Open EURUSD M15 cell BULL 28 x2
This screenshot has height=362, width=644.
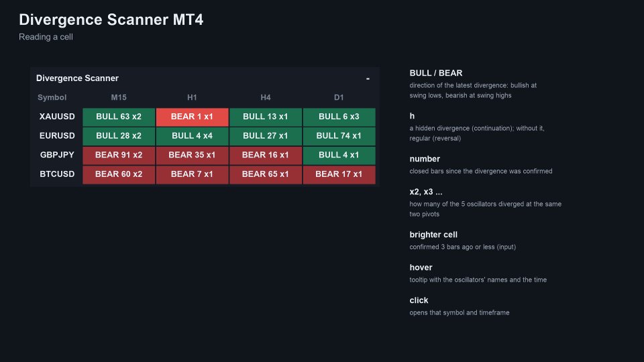(119, 136)
